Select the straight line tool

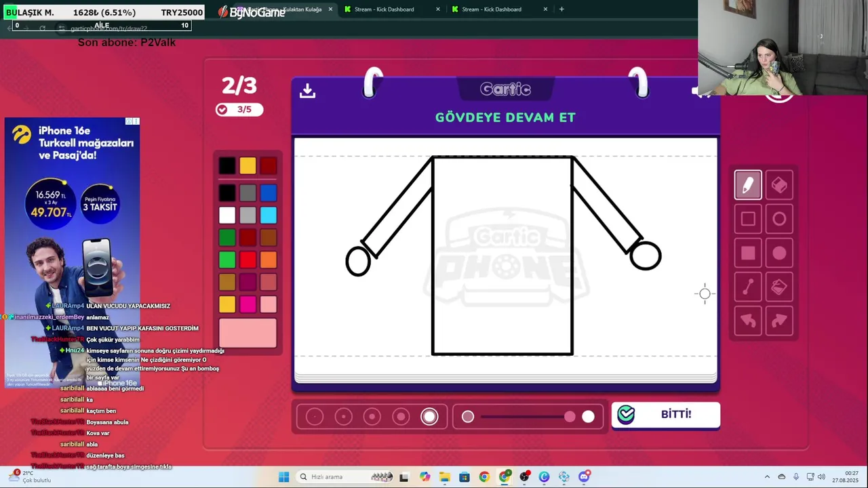pos(748,287)
